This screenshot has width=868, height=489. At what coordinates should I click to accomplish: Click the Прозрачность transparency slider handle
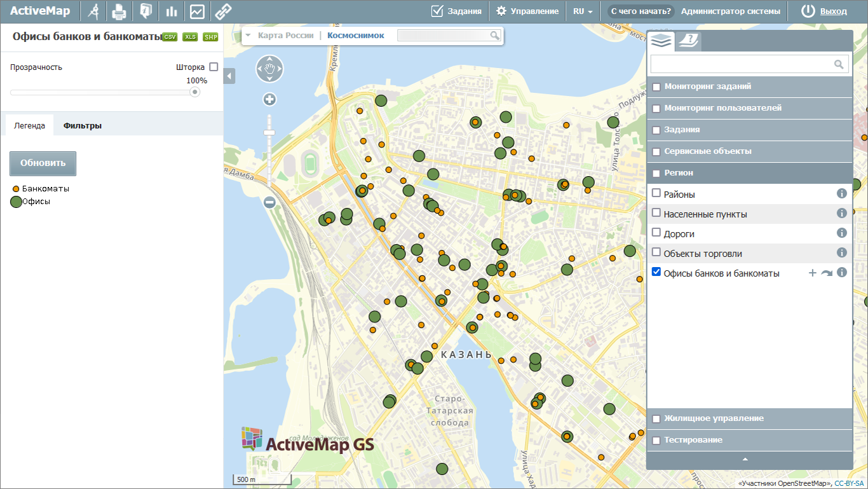[x=195, y=92]
